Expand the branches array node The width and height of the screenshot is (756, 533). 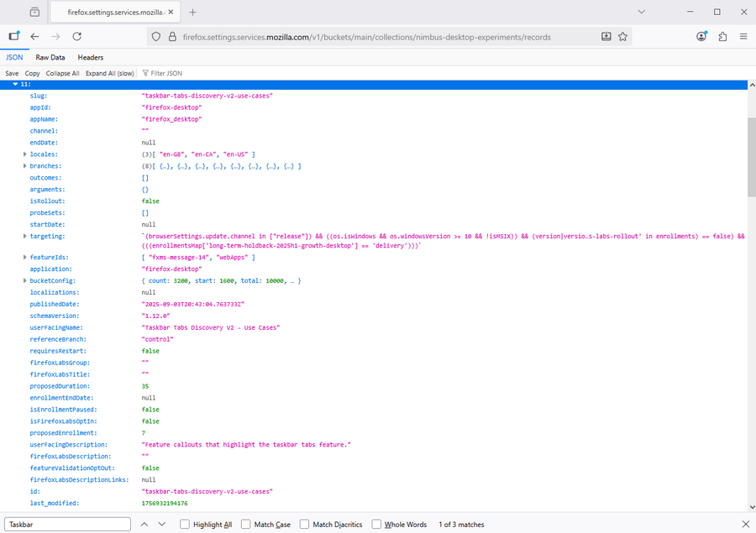[24, 166]
